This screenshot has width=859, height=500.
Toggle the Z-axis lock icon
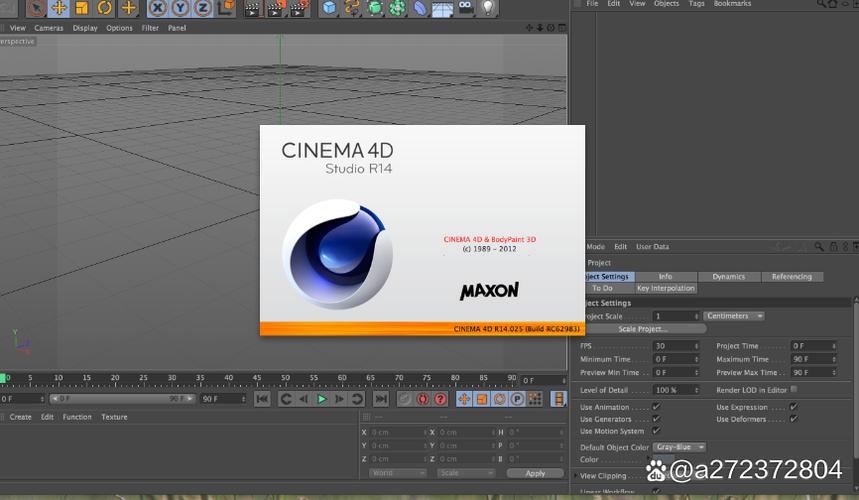pos(203,8)
